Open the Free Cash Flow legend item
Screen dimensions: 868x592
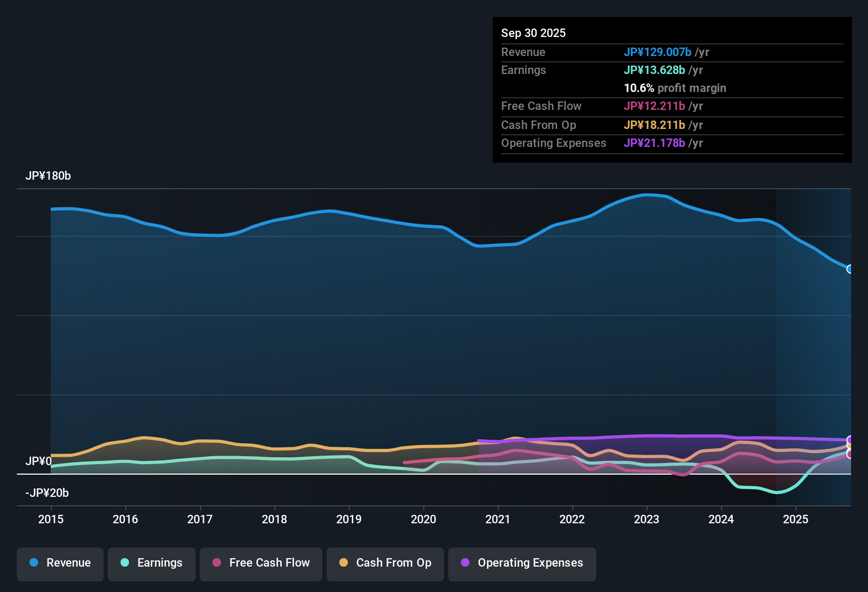point(261,563)
